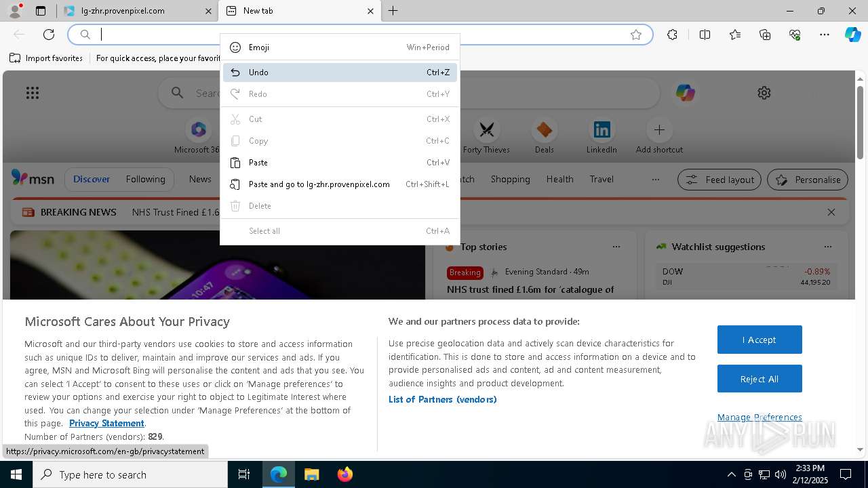Viewport: 868px width, 488px height.
Task: Click the taskbar clock showing 2:33 PM
Action: click(x=809, y=474)
